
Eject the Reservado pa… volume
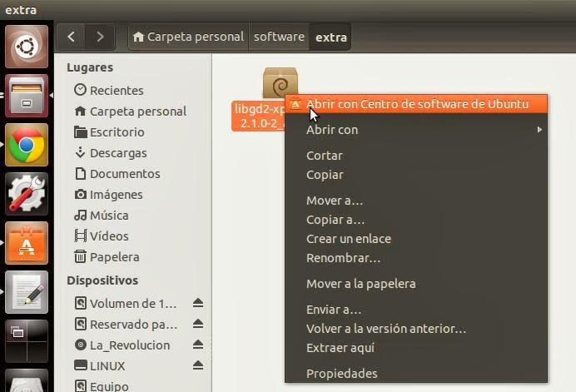click(198, 324)
